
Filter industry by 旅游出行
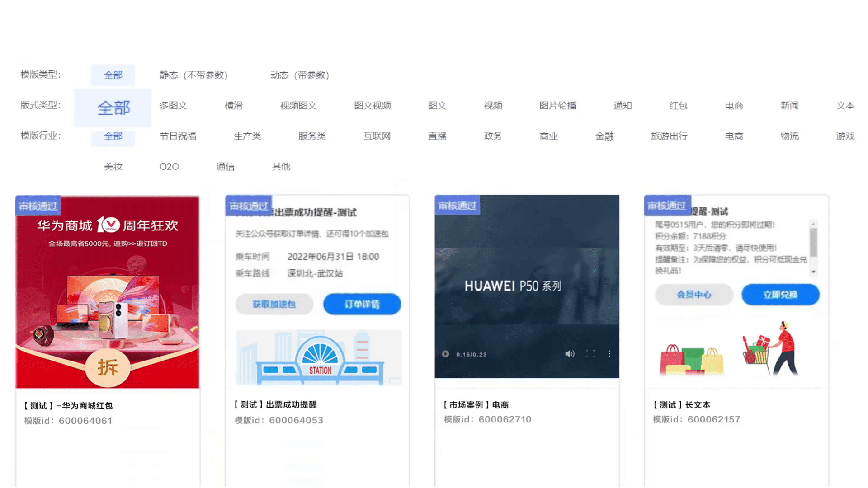[669, 136]
